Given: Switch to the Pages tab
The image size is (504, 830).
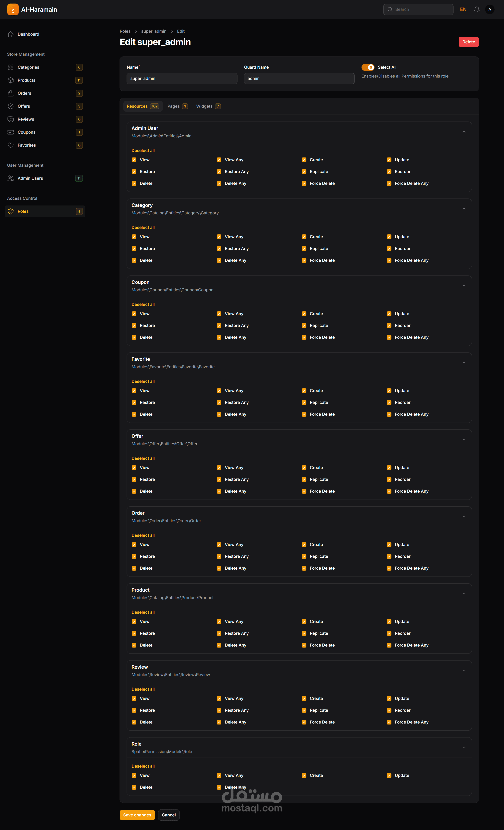Looking at the screenshot, I should [177, 106].
